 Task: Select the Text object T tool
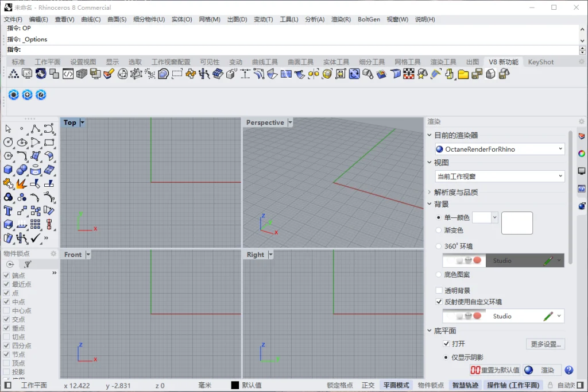(8, 210)
